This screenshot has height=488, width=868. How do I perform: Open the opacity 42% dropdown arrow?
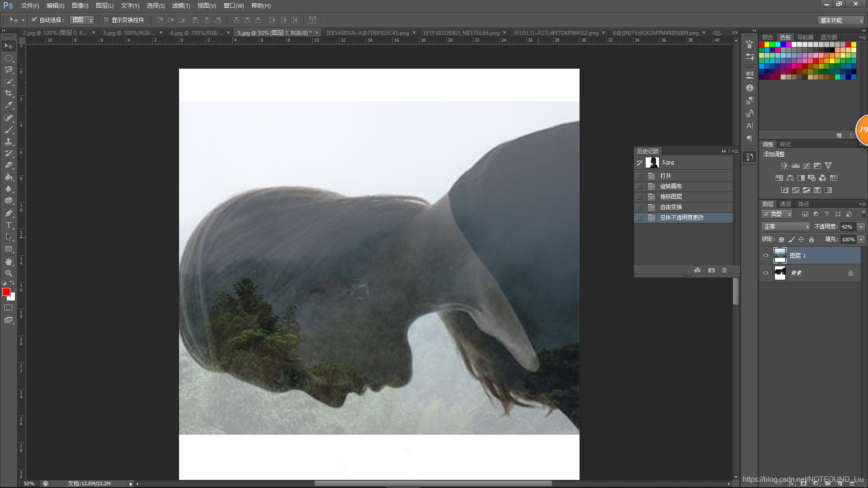pyautogui.click(x=861, y=227)
